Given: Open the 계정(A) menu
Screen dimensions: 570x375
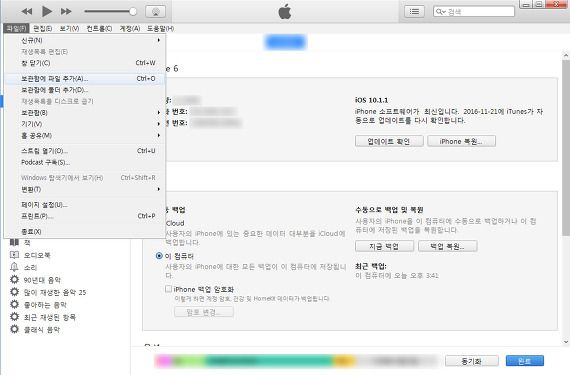Looking at the screenshot, I should click(x=130, y=28).
